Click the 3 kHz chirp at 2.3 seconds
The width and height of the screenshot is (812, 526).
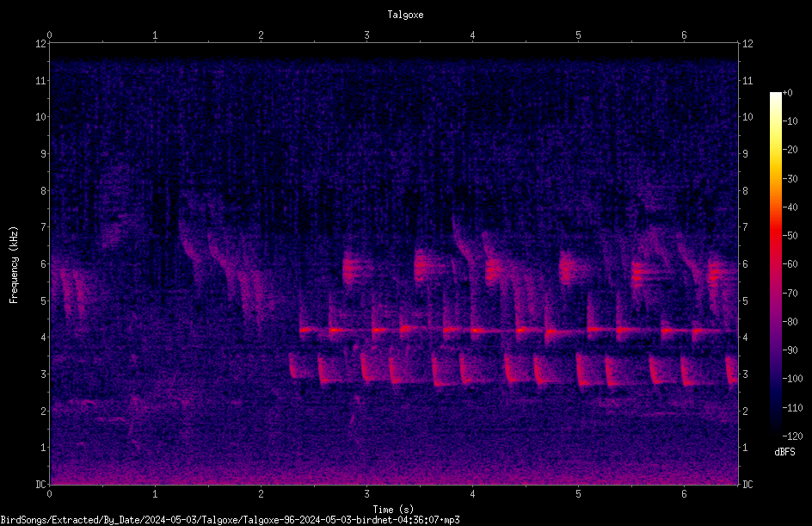[295, 366]
